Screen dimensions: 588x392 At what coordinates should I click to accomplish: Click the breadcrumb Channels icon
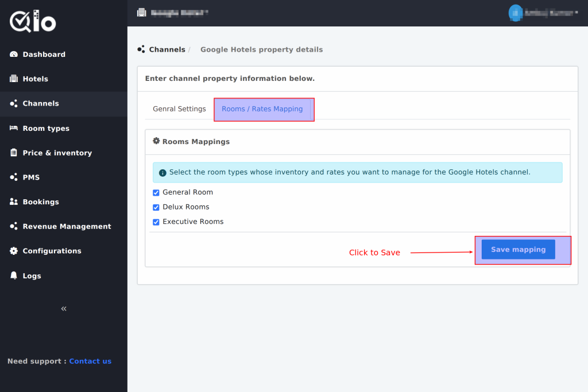(x=141, y=49)
